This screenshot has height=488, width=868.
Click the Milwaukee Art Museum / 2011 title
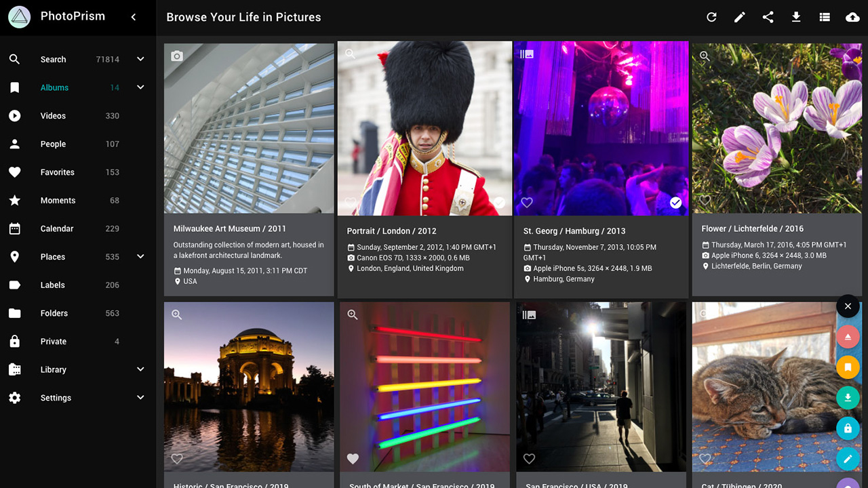229,229
